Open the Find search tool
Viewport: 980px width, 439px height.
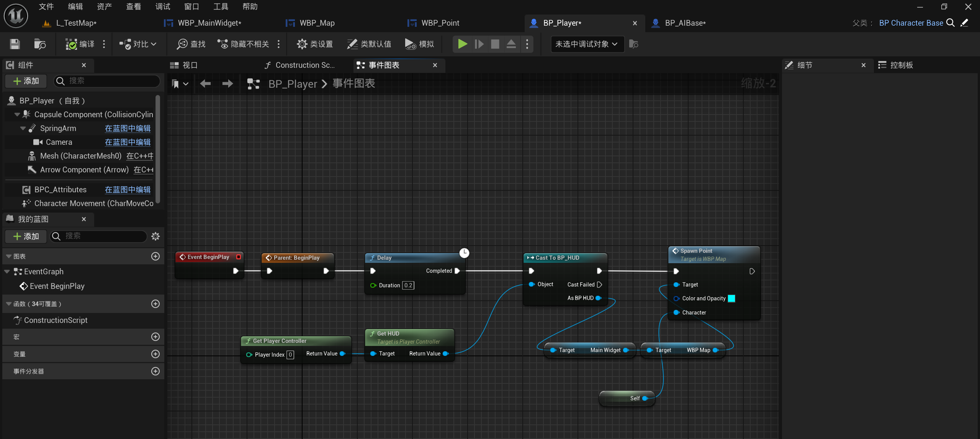point(191,44)
